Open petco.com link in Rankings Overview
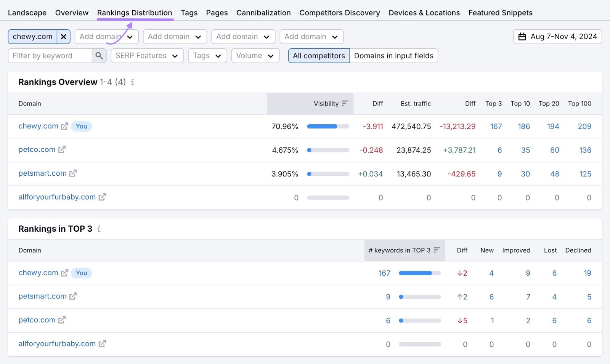 37,149
